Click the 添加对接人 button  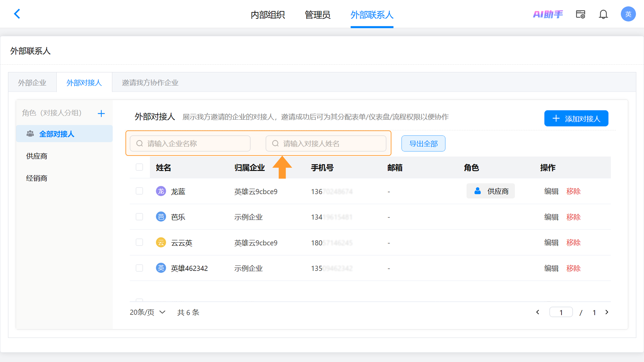click(576, 118)
